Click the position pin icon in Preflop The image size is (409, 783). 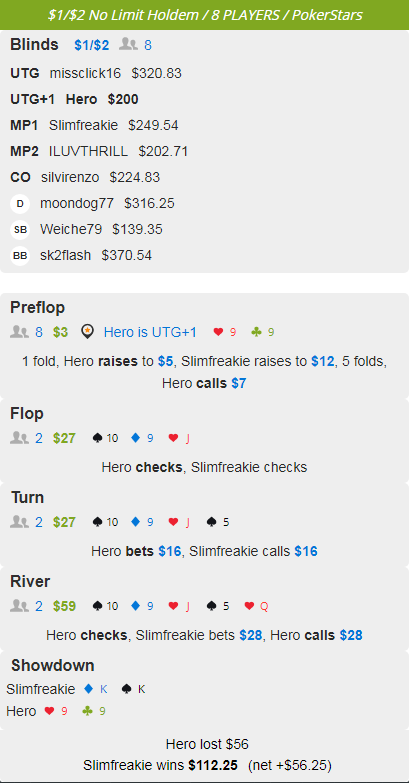click(x=87, y=332)
